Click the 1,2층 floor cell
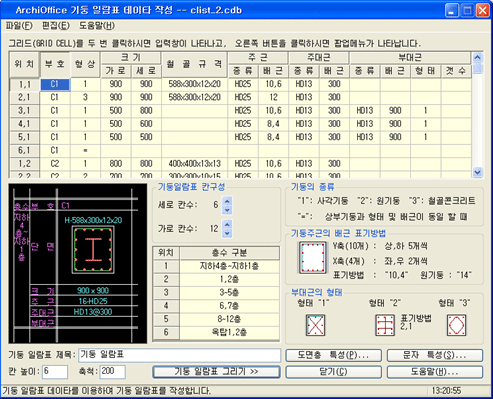 point(230,279)
